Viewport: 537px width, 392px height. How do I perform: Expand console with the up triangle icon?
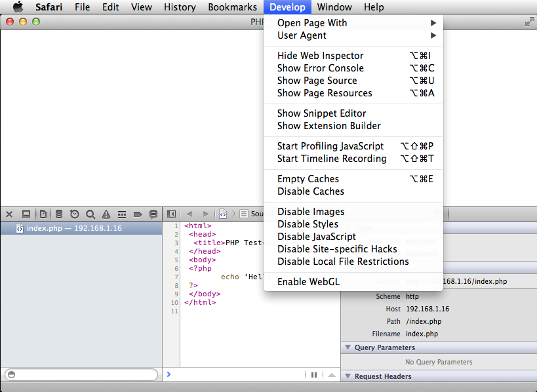click(x=332, y=375)
